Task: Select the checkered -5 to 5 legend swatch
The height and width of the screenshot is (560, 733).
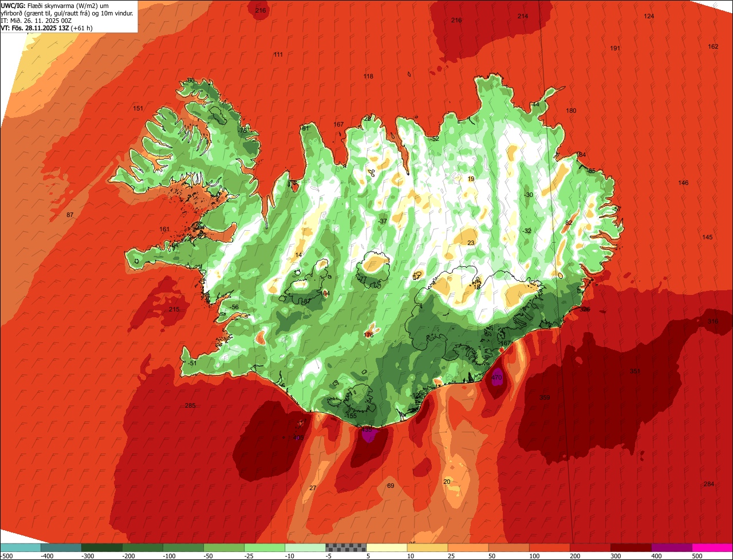Action: tap(346, 547)
